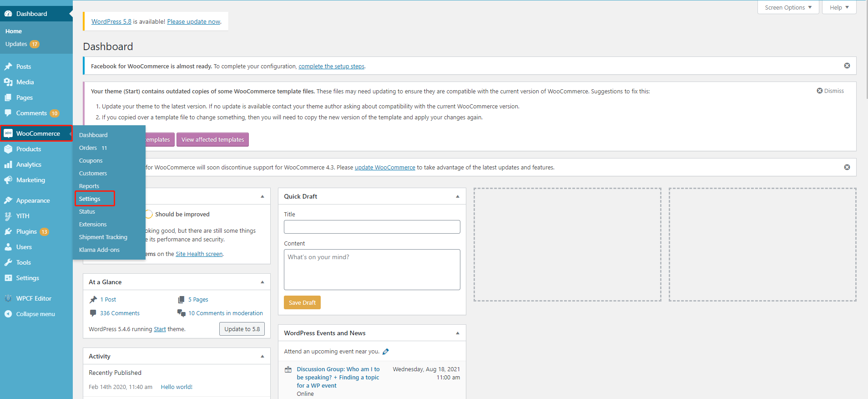
Task: Click the Posts pushpin icon in sidebar
Action: pos(8,66)
